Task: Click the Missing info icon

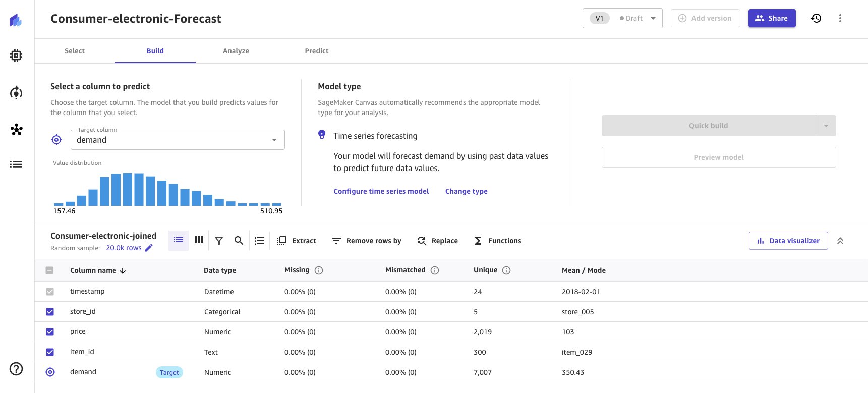Action: coord(319,270)
